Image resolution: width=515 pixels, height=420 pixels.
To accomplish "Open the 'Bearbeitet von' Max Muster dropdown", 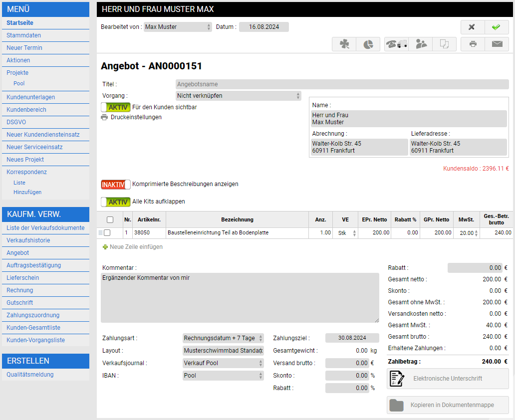I will click(178, 27).
